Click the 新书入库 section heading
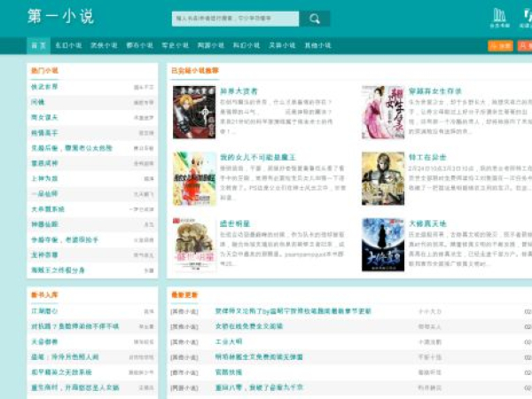The width and height of the screenshot is (532, 399). coord(45,295)
